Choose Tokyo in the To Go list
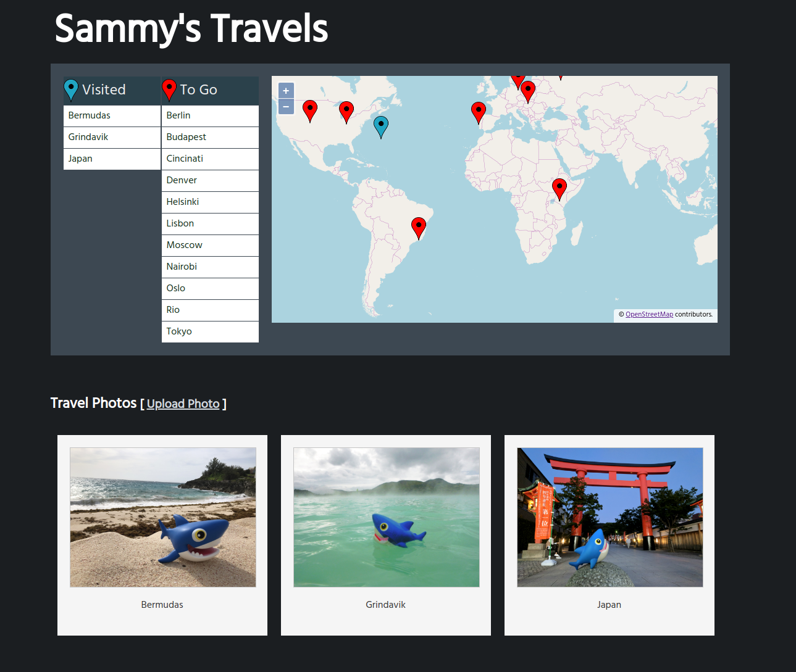This screenshot has width=796, height=672. tap(210, 332)
